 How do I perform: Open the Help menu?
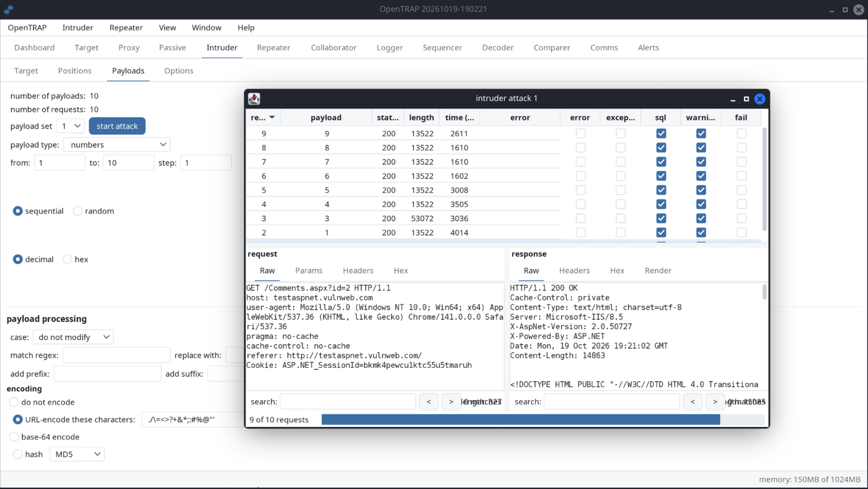click(246, 28)
